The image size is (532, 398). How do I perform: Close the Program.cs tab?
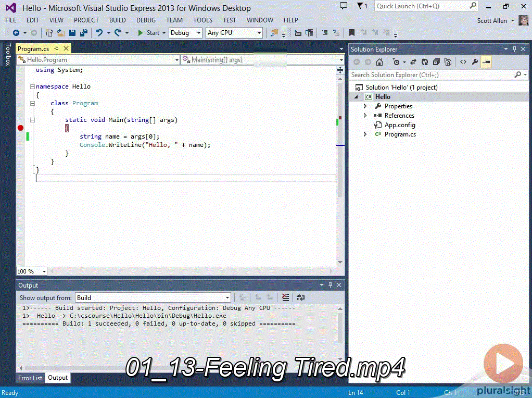click(66, 49)
